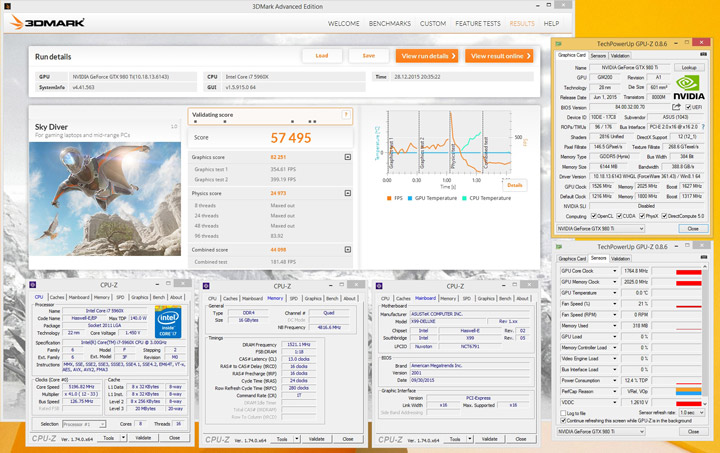This screenshot has height=453, width=720.
Task: Click the Physics score 24 973 text
Action: click(x=278, y=193)
